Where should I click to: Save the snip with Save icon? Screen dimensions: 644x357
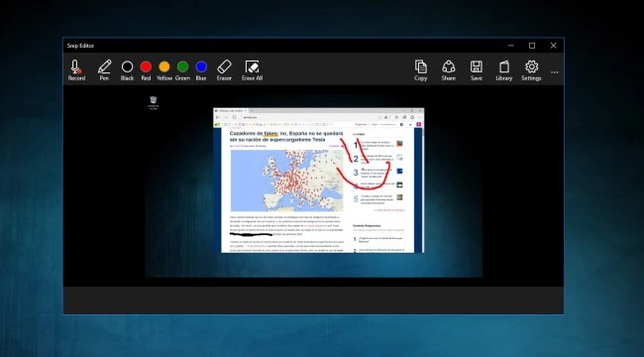point(477,70)
